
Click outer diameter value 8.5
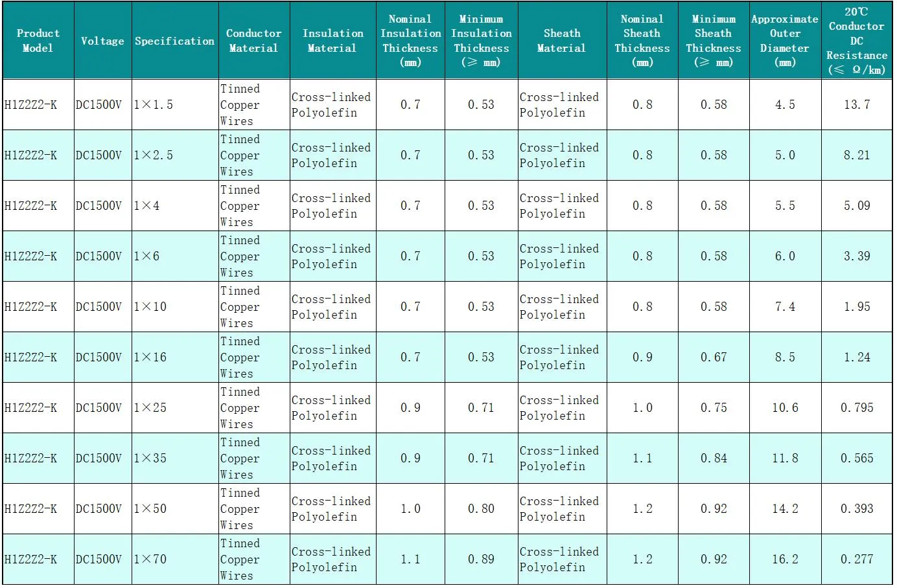(785, 357)
